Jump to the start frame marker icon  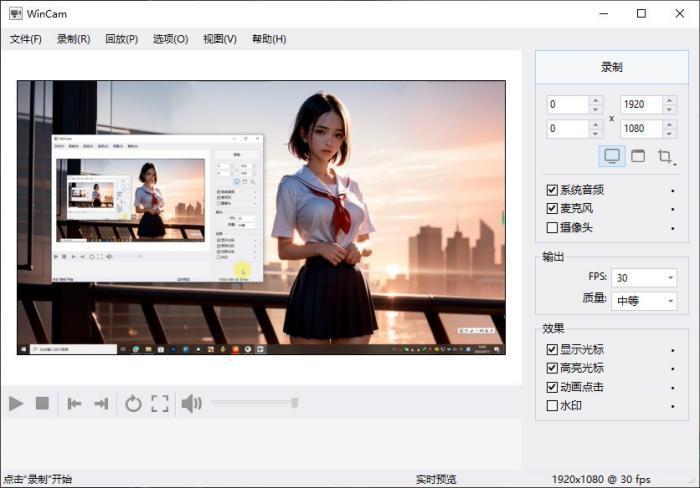point(74,403)
